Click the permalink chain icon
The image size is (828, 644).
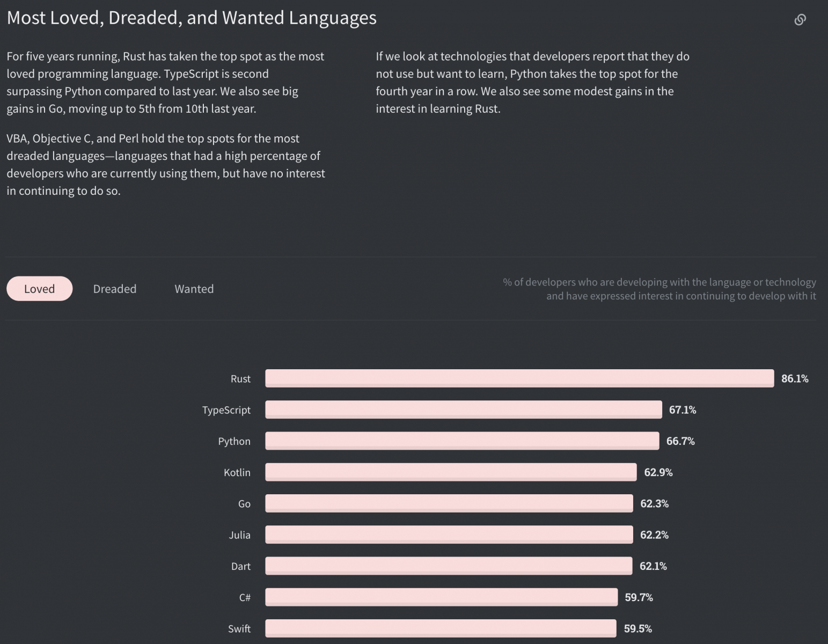800,20
